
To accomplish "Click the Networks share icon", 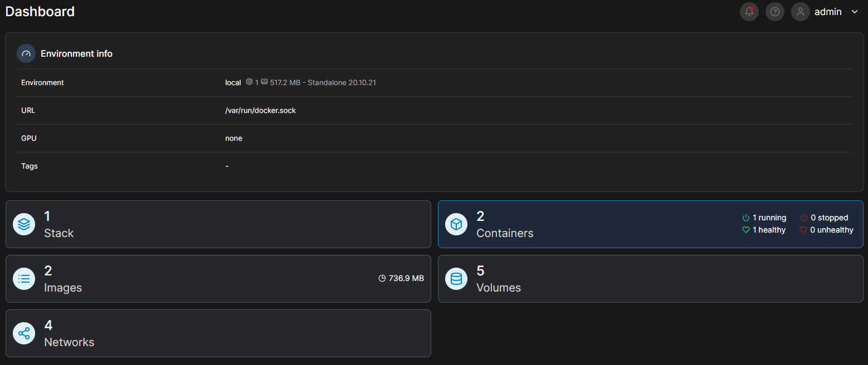I will [x=24, y=333].
